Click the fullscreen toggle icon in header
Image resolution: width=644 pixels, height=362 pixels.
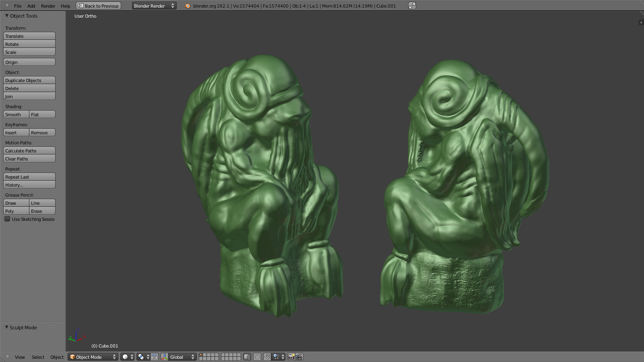pyautogui.click(x=412, y=6)
